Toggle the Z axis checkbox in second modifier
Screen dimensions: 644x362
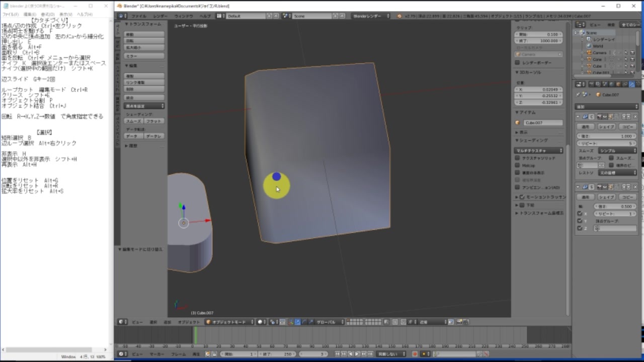click(580, 228)
